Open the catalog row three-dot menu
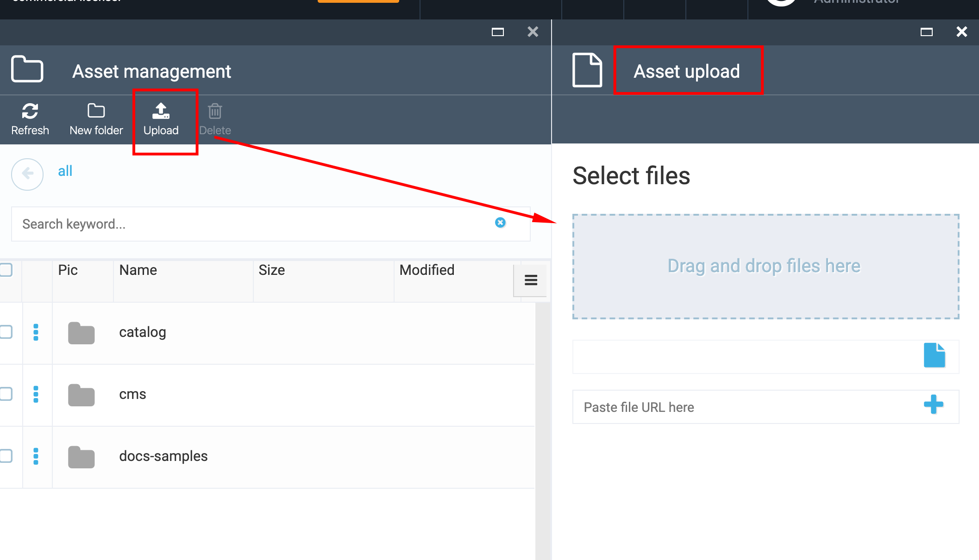Image resolution: width=979 pixels, height=560 pixels. point(36,332)
